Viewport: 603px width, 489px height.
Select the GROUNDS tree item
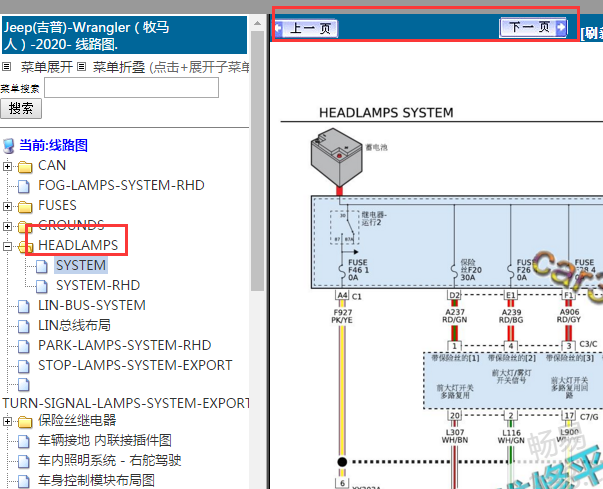pyautogui.click(x=71, y=226)
